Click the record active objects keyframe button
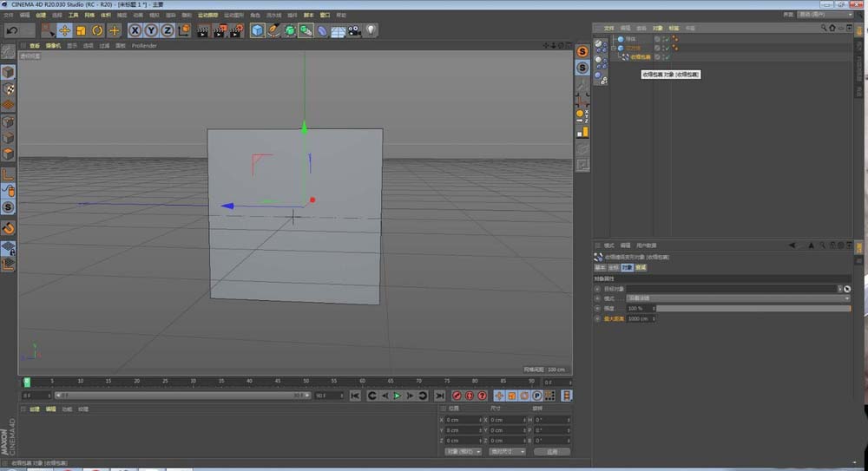868x471 pixels. coord(457,396)
